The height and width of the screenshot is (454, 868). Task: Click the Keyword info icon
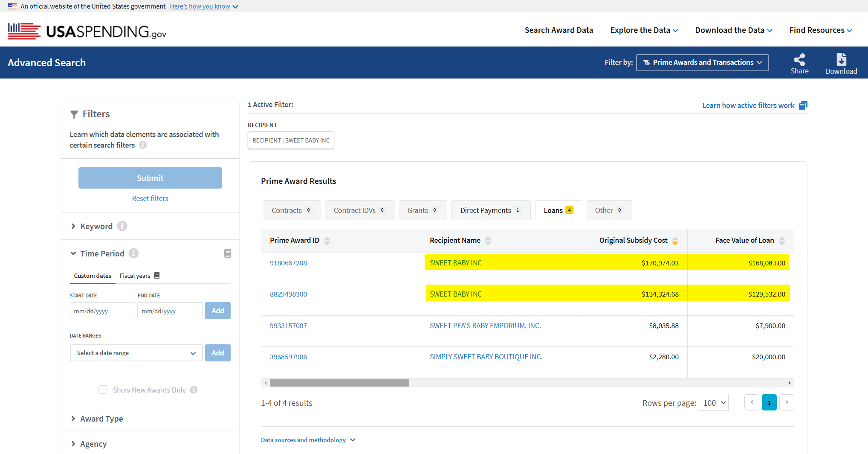point(122,226)
